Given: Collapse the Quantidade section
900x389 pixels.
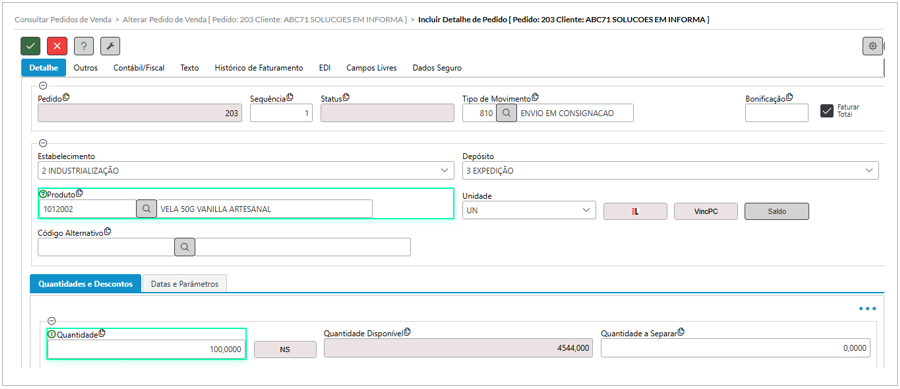Looking at the screenshot, I should [52, 321].
